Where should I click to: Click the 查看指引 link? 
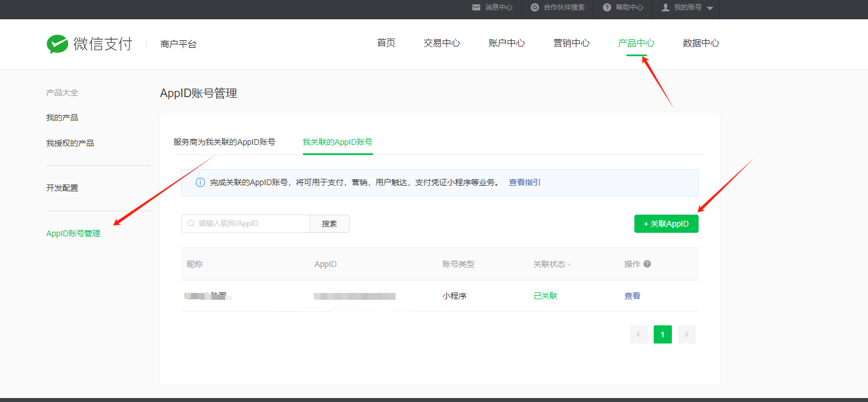coord(525,182)
